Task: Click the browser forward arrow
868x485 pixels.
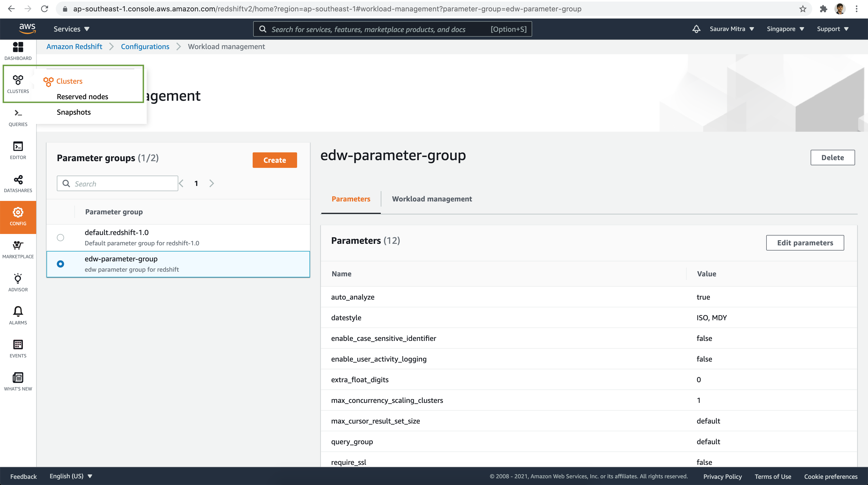Action: click(x=28, y=9)
